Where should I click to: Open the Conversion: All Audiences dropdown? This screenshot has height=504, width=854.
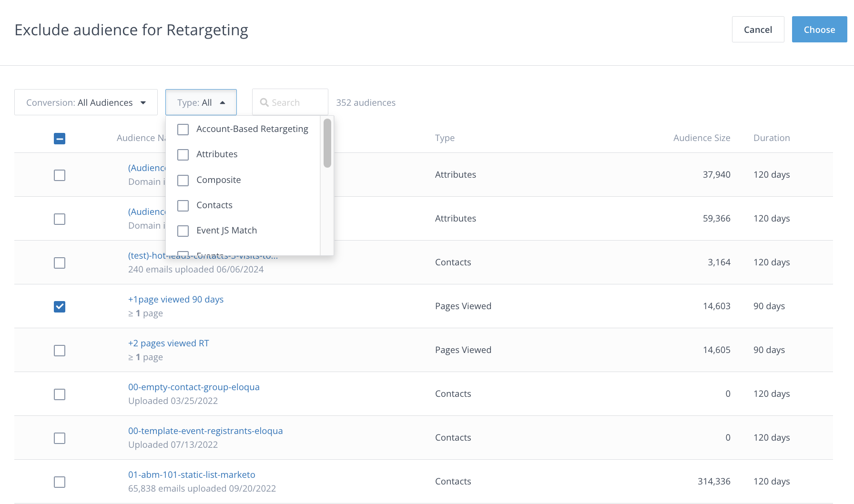[x=86, y=102]
